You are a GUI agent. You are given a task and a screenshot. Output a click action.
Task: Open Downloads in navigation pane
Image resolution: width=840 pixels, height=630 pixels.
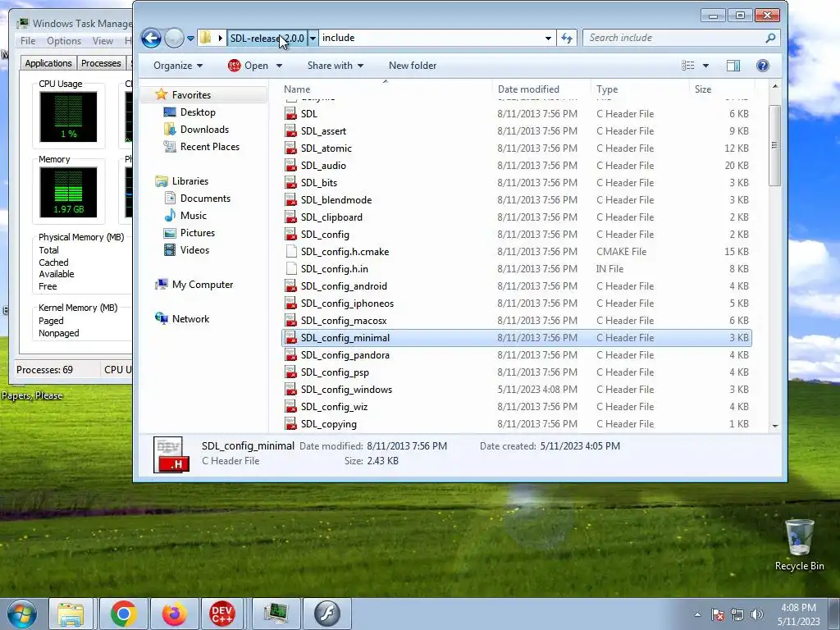pos(204,129)
